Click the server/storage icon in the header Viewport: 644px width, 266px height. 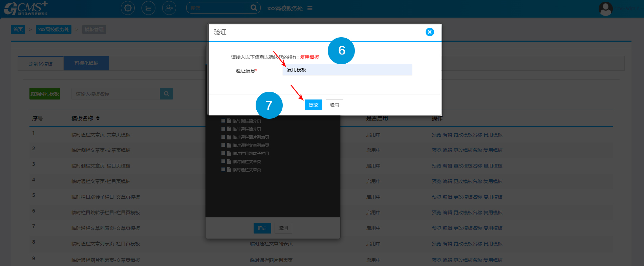point(148,8)
